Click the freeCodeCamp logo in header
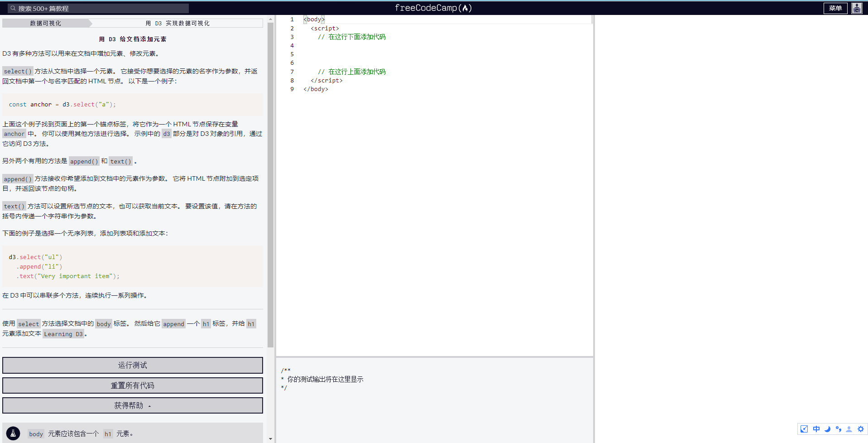868x443 pixels. (x=433, y=8)
